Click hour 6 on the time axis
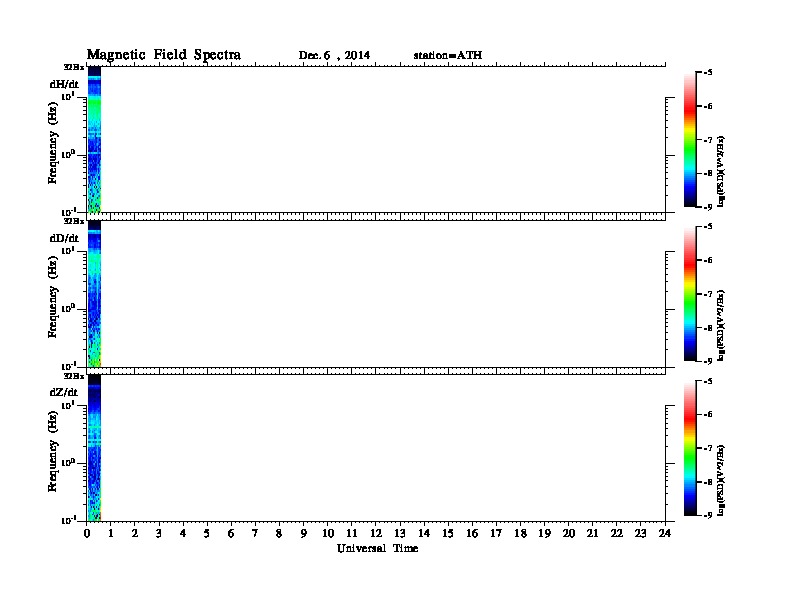 (x=231, y=533)
